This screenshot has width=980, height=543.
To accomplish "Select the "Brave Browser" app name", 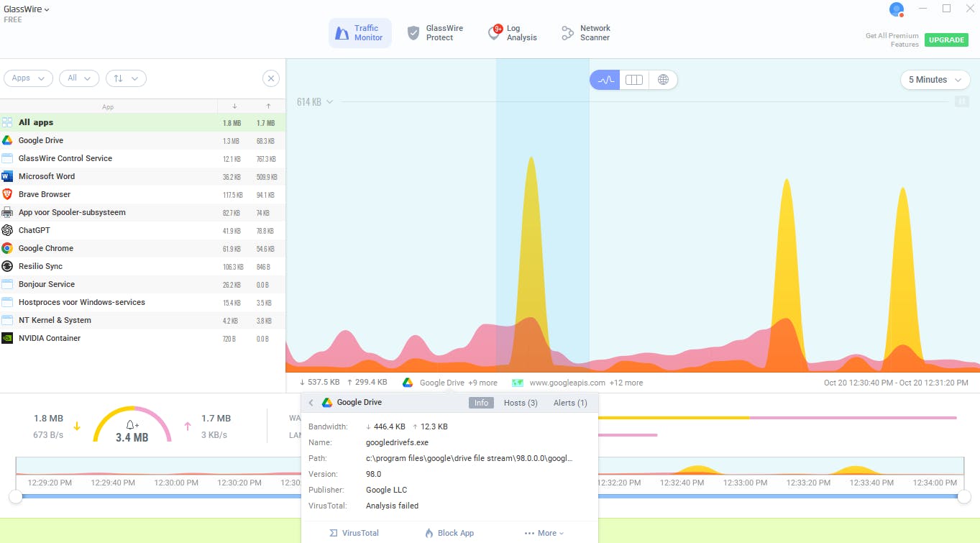I will point(45,195).
